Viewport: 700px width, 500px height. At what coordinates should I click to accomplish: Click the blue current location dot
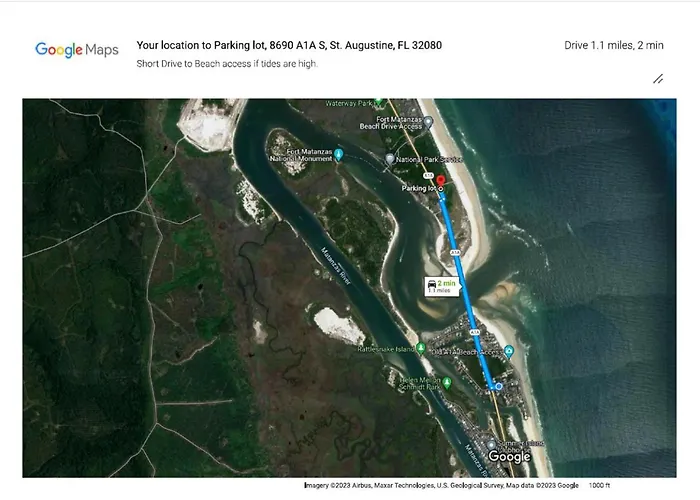(x=499, y=386)
